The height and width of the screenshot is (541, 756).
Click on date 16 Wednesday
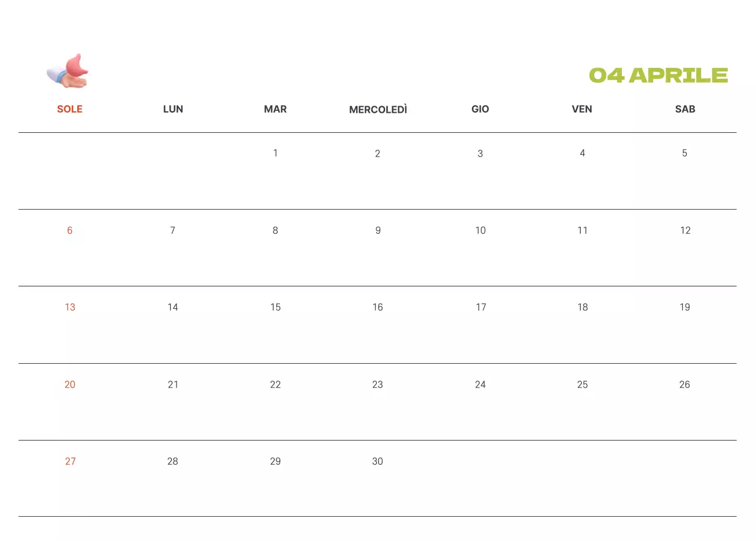pyautogui.click(x=378, y=307)
